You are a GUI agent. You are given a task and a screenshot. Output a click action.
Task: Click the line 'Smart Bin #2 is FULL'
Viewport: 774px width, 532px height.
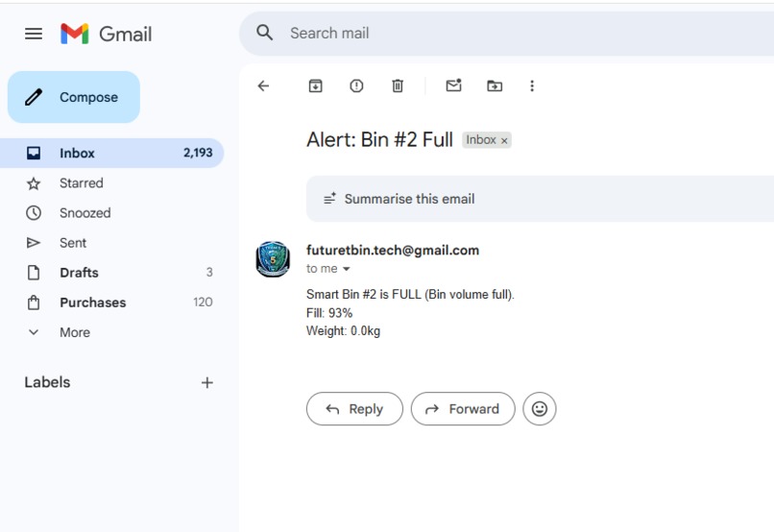[x=410, y=295]
